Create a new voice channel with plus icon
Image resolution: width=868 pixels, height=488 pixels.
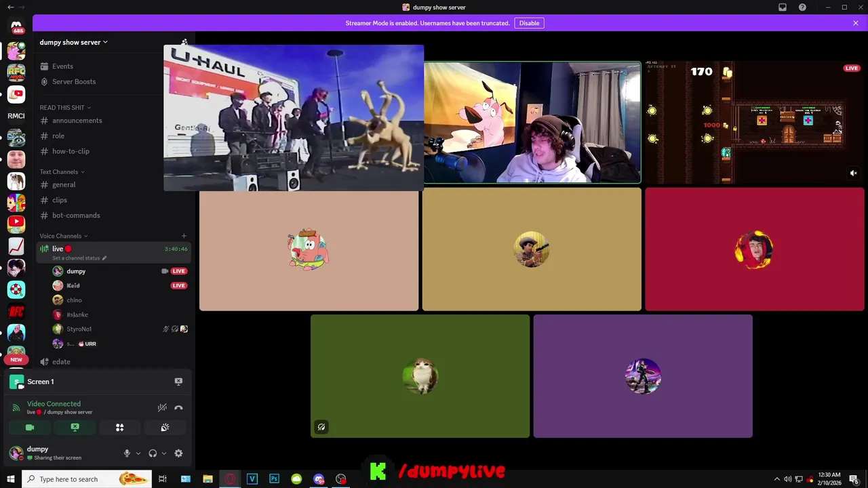point(184,236)
